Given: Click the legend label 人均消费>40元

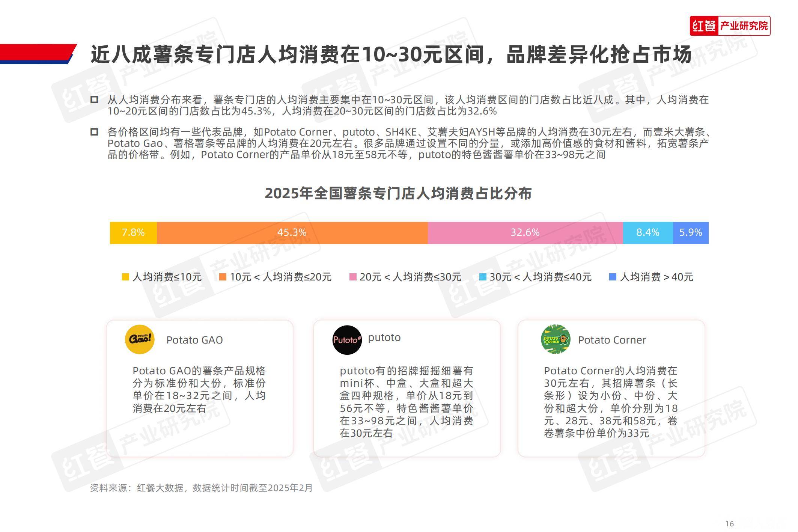Looking at the screenshot, I should click(x=656, y=277).
